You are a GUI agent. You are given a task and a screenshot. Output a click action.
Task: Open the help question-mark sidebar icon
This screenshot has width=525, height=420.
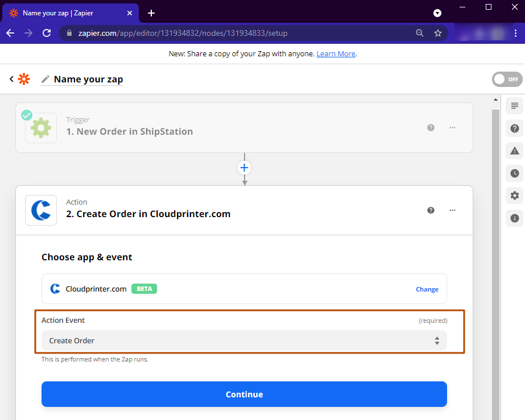[515, 128]
